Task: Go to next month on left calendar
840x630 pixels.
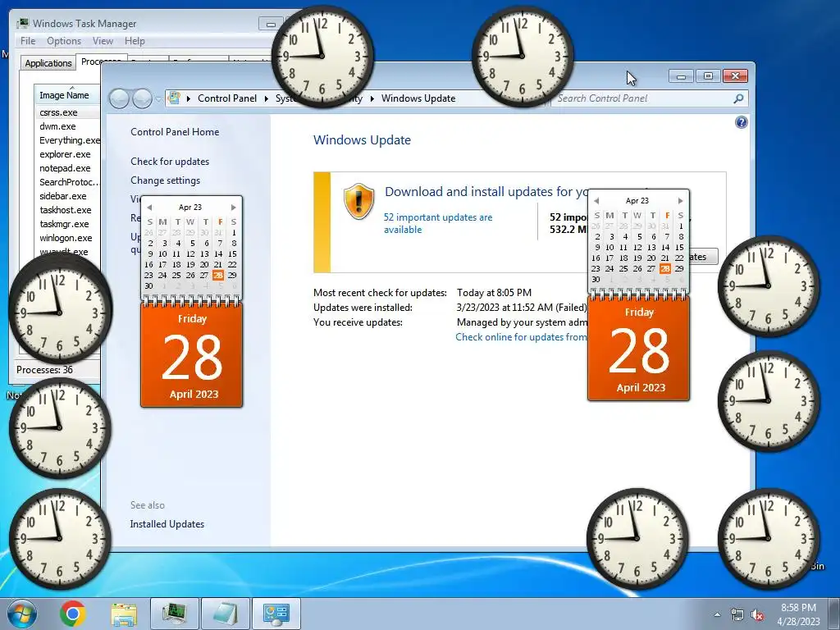Action: click(x=234, y=208)
